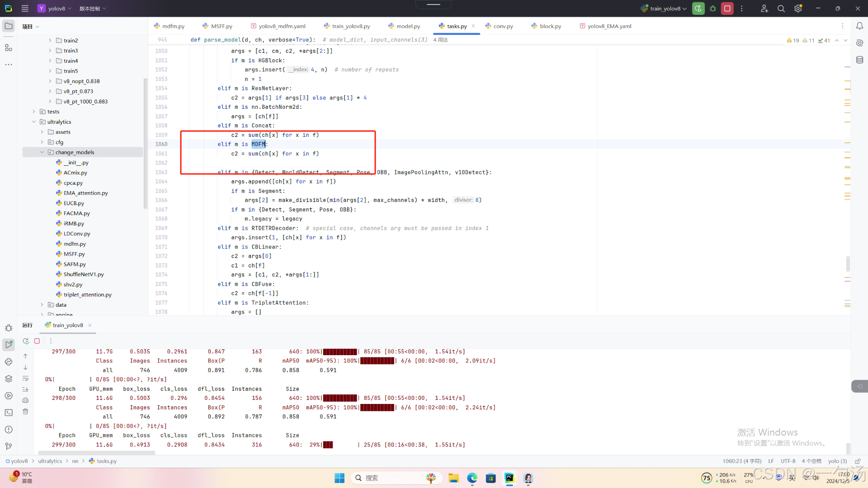Open the Python Packages layers icon
Image resolution: width=868 pixels, height=488 pixels.
coord(9,379)
